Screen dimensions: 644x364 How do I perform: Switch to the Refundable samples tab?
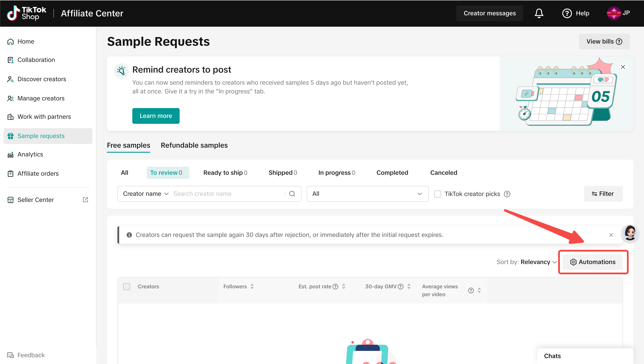(x=194, y=145)
